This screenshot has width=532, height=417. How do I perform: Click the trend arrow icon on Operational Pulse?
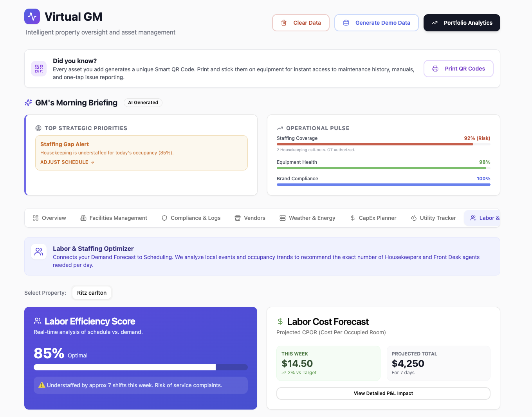pos(280,128)
